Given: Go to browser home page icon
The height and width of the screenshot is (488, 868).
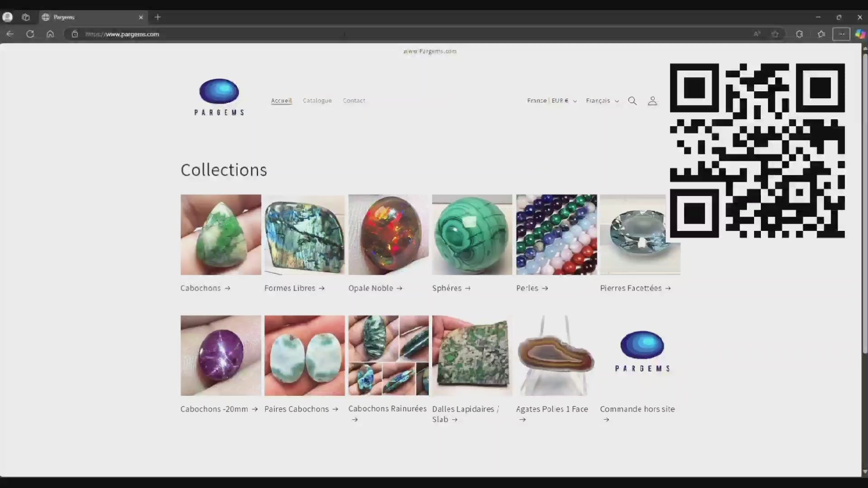Looking at the screenshot, I should 50,34.
